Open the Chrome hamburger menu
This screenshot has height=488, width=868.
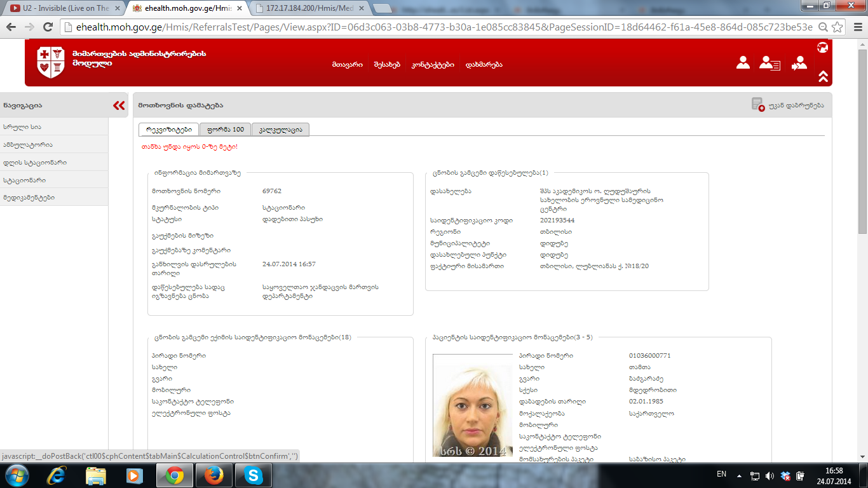click(855, 27)
